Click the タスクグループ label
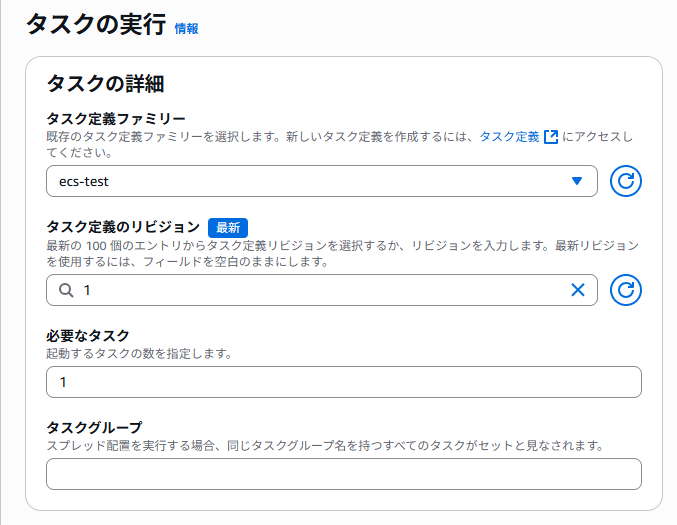677x525 pixels. pyautogui.click(x=94, y=427)
